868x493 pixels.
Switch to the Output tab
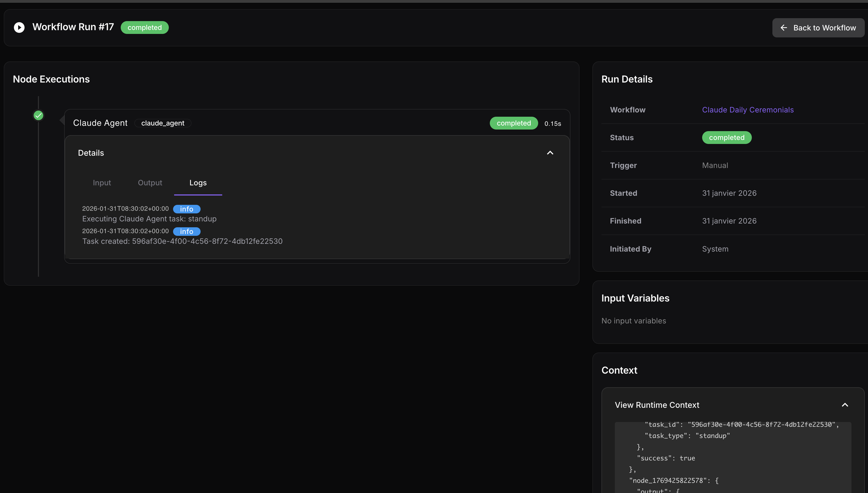(150, 183)
